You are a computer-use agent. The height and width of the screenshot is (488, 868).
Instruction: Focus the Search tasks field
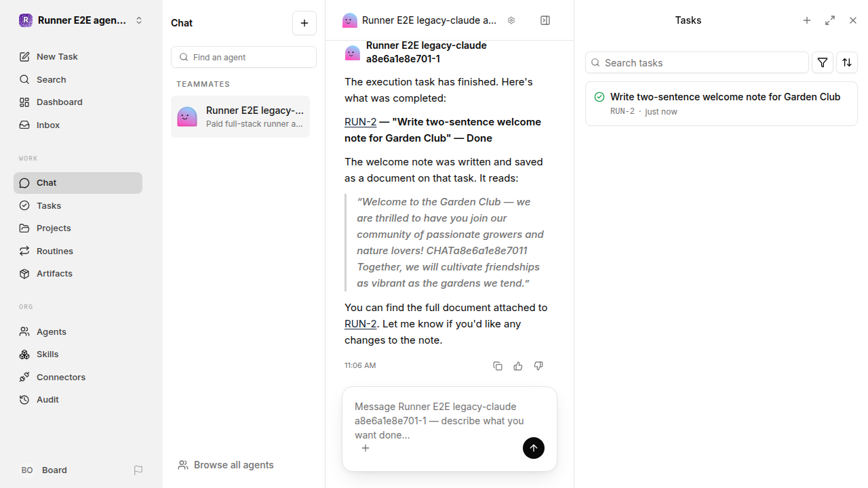(x=697, y=62)
